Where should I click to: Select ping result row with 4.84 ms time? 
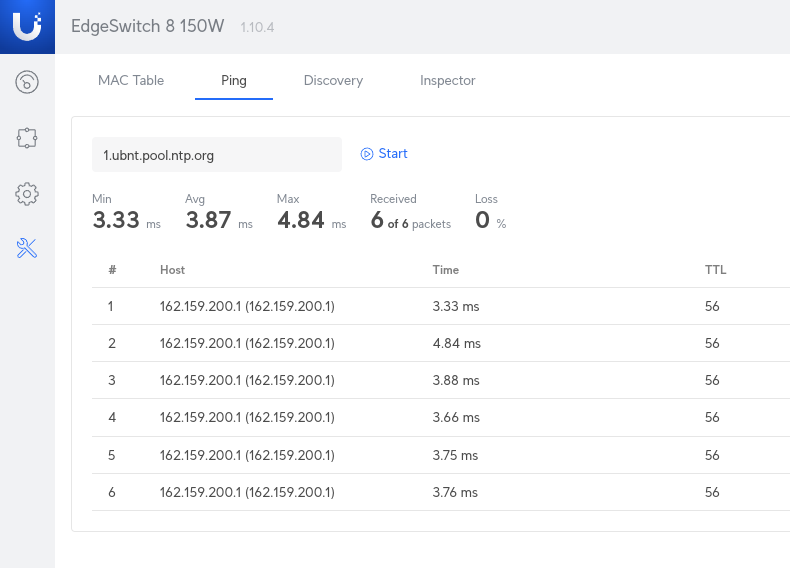[440, 344]
